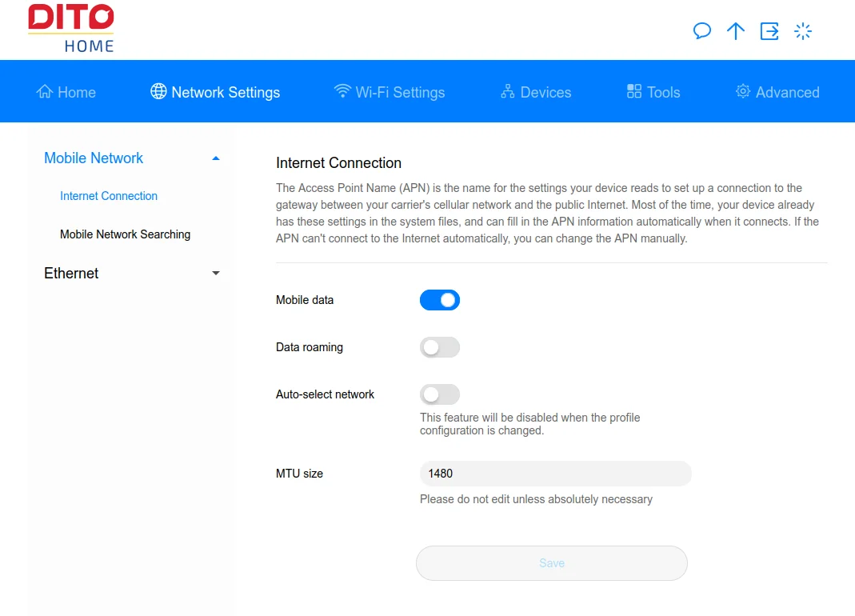855x616 pixels.
Task: Open the message bubble icon in header
Action: (701, 30)
